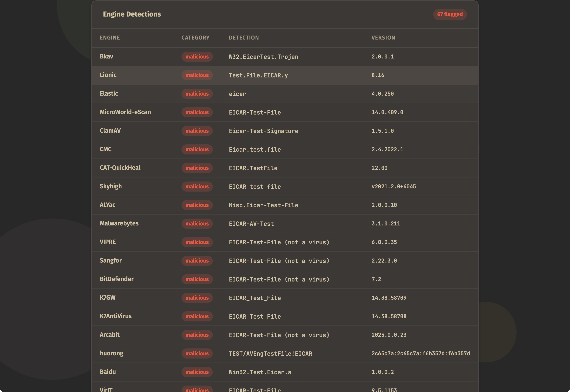Click the huorong version hash string
Screen dimensions: 570x392
point(420,353)
